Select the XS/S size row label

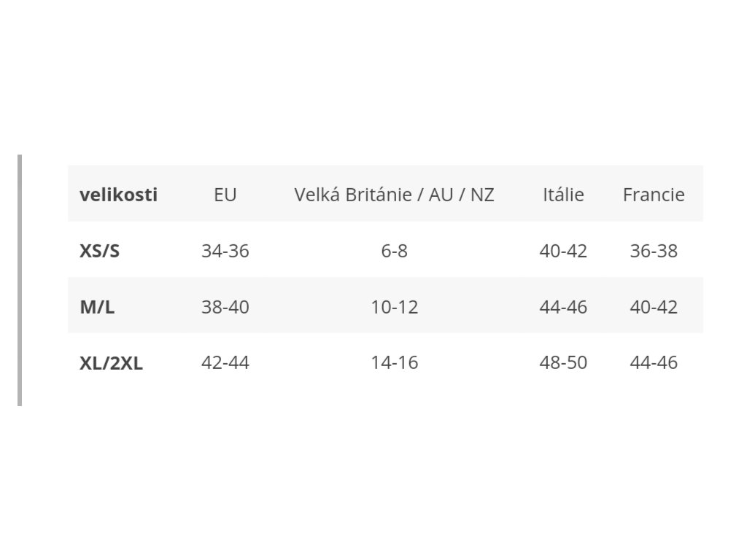[x=99, y=251]
